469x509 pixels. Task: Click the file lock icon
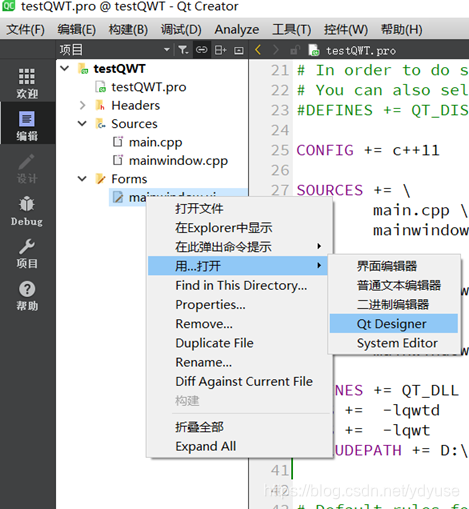coord(295,50)
